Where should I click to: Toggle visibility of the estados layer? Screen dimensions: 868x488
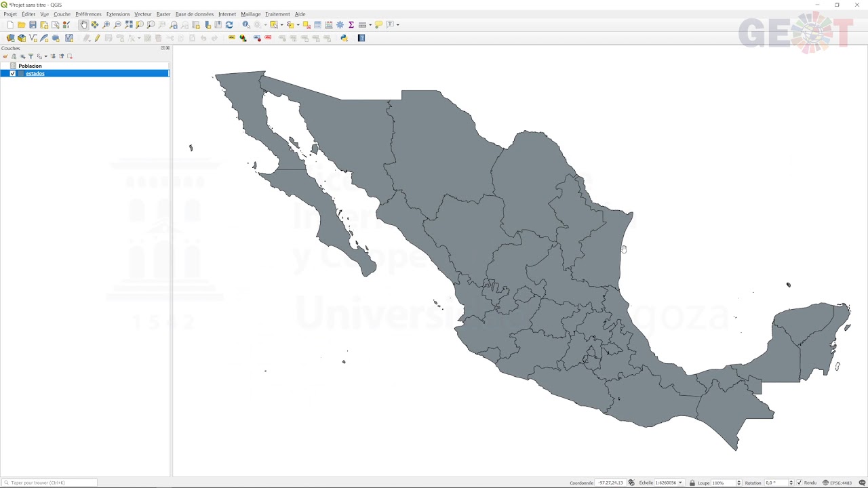click(12, 73)
